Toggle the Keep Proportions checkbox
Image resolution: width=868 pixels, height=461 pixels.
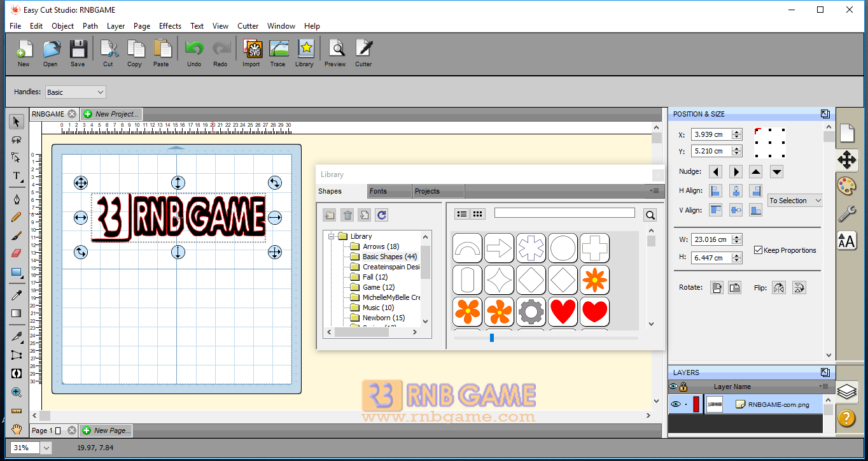click(758, 250)
